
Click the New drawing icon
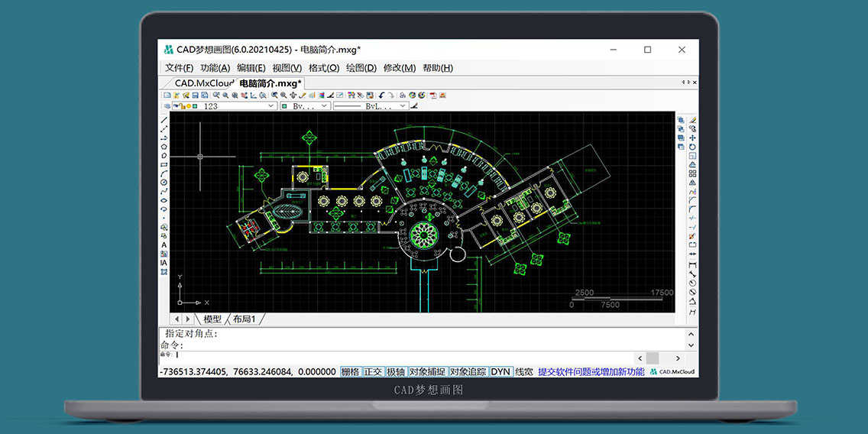click(167, 96)
